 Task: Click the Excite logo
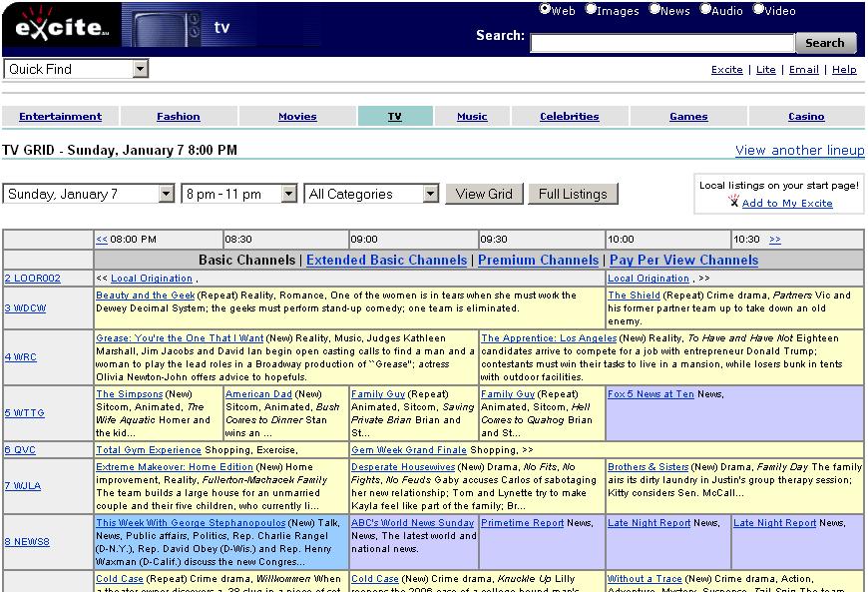(62, 27)
